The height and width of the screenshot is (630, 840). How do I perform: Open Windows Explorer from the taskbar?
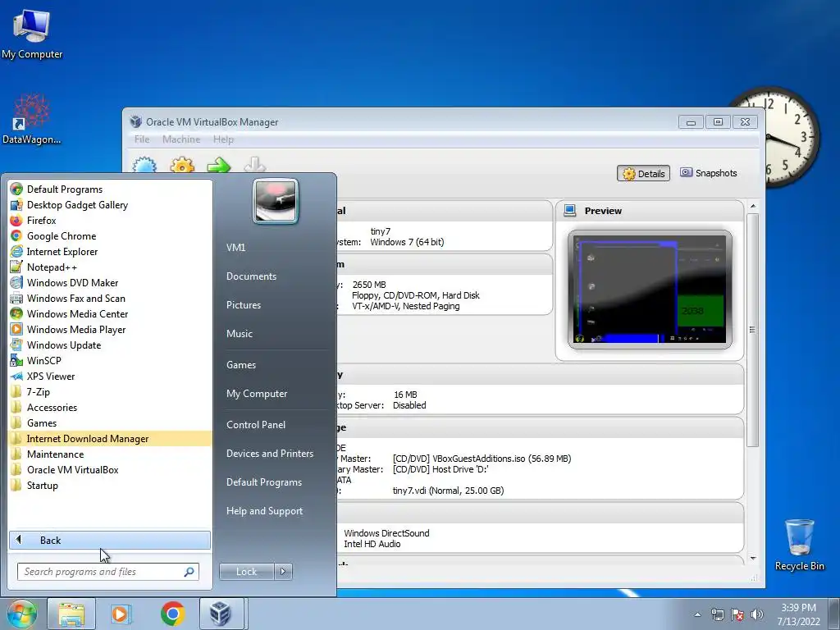(72, 614)
